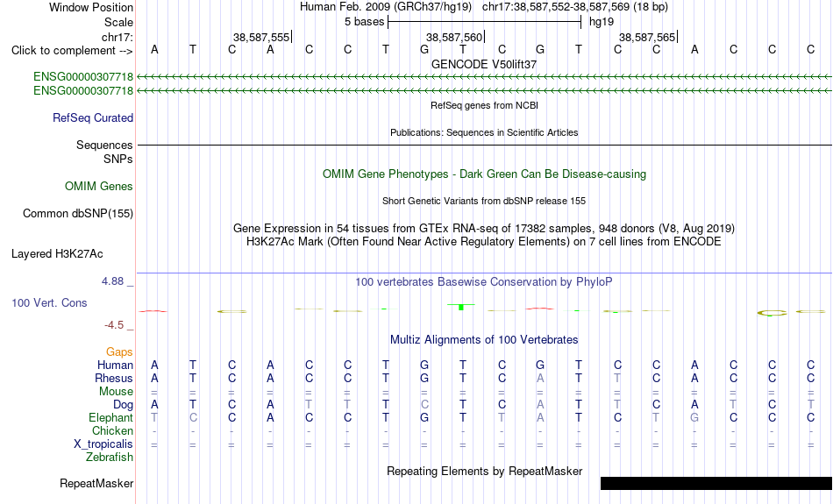Open the 100 Vert. Cons track label
This screenshot has width=833, height=504.
[x=49, y=302]
